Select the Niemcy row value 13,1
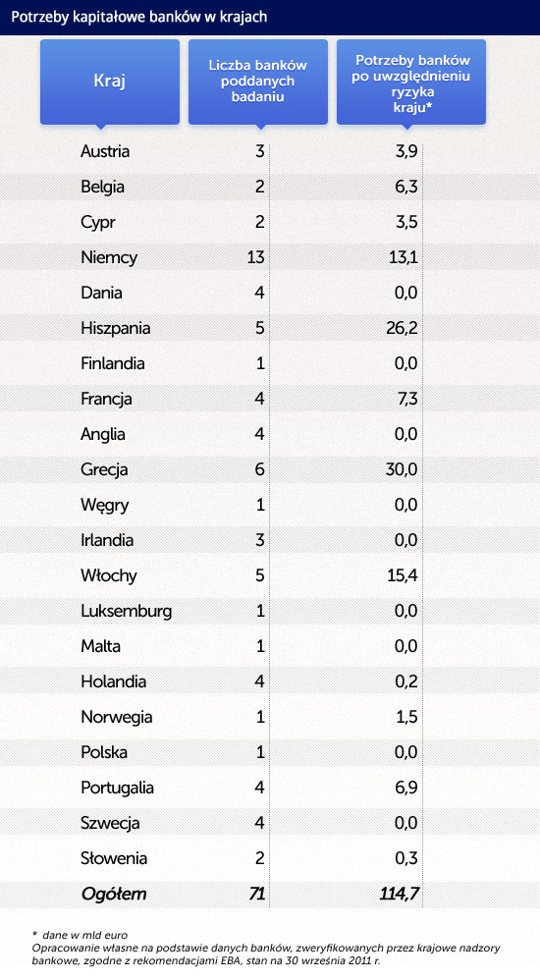The height and width of the screenshot is (980, 540). point(402,257)
